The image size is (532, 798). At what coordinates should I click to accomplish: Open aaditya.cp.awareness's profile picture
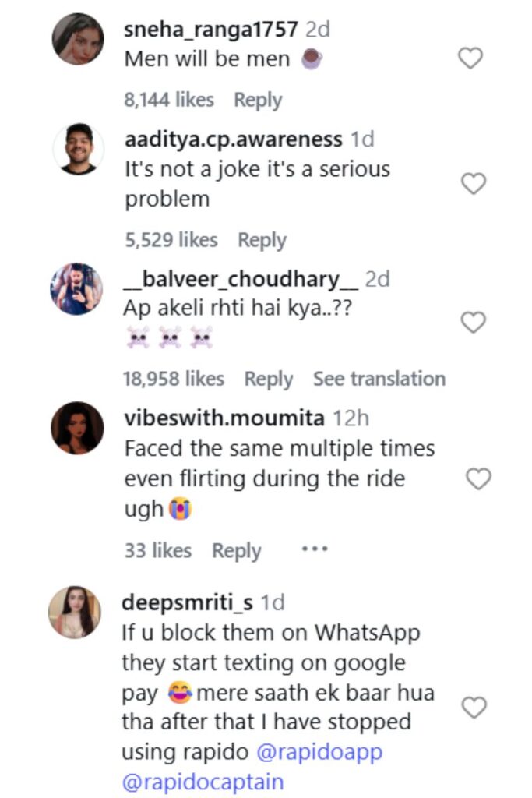[78, 149]
